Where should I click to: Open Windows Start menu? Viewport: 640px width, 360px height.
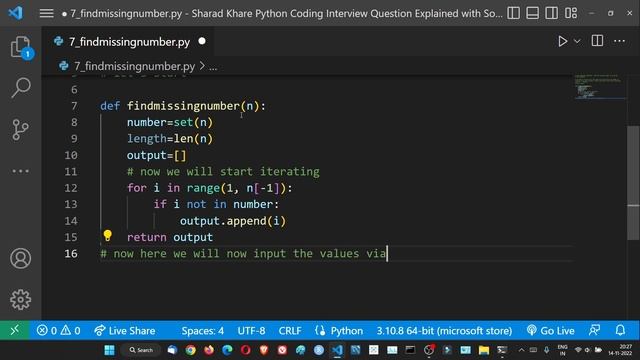pyautogui.click(x=109, y=350)
